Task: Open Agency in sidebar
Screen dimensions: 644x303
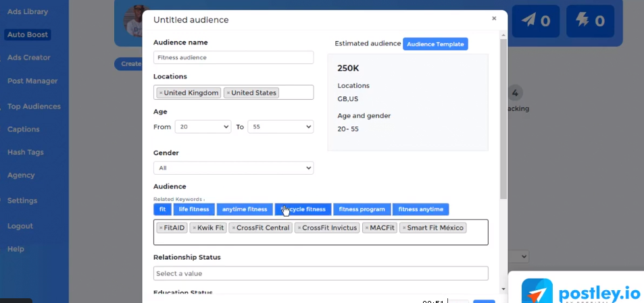Action: pos(21,175)
